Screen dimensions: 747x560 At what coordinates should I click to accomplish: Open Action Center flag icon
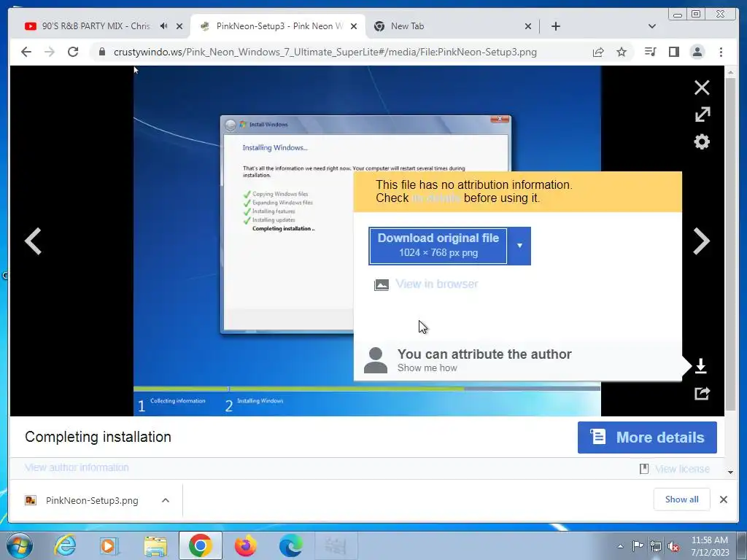click(x=638, y=545)
